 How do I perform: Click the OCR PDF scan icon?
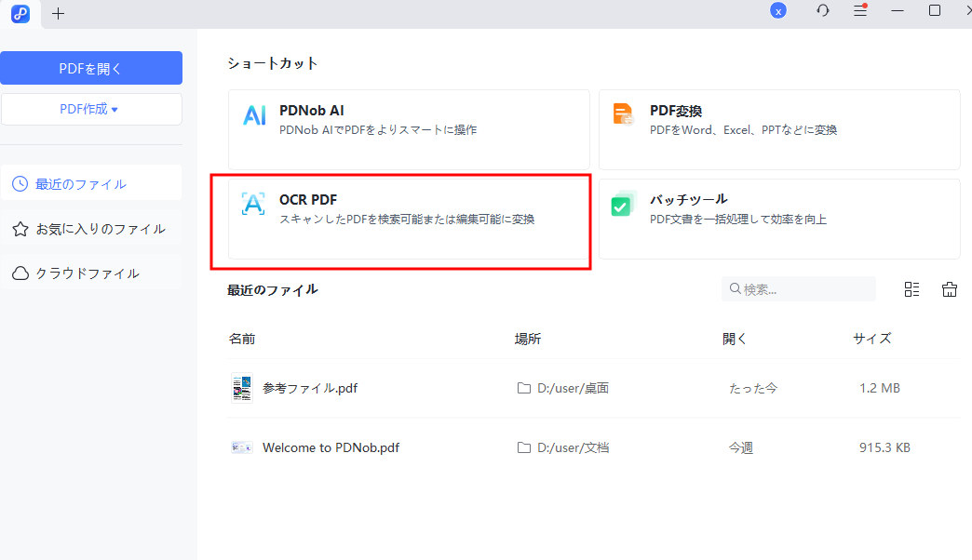point(253,205)
